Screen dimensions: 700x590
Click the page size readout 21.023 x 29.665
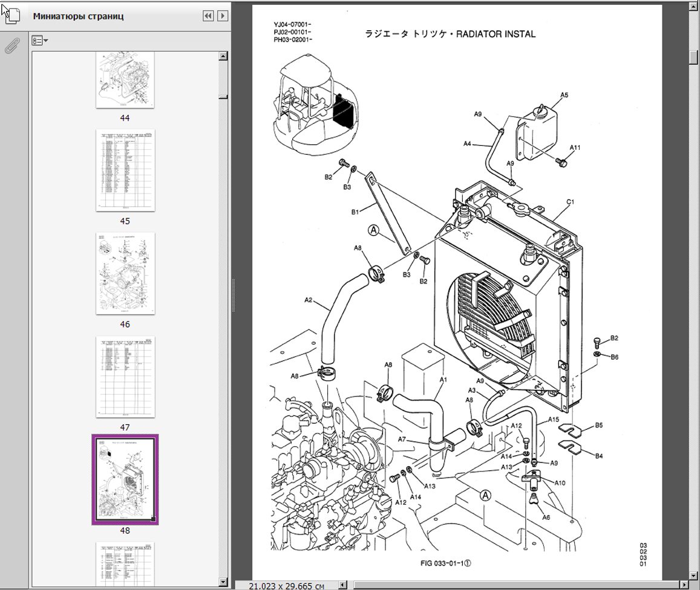point(287,585)
